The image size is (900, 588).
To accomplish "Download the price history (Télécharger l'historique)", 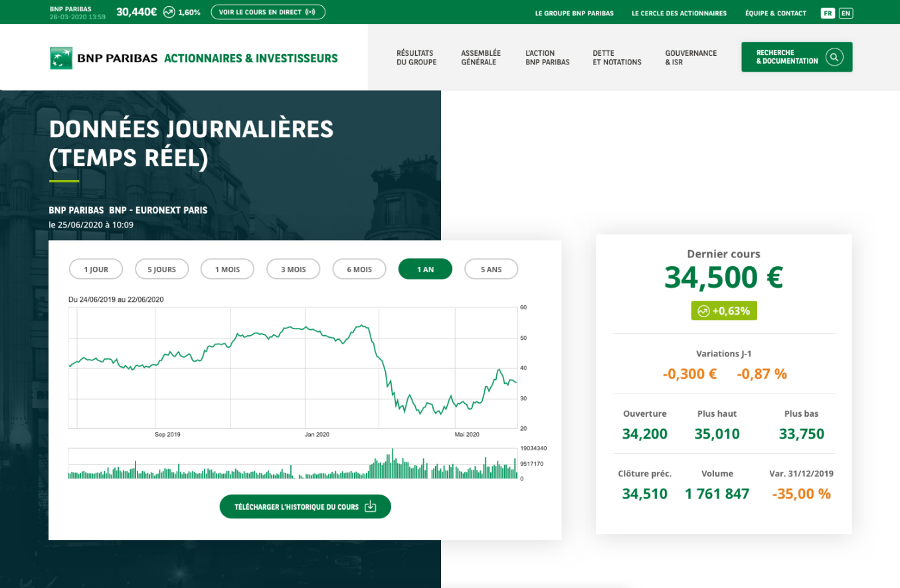I will (x=306, y=507).
